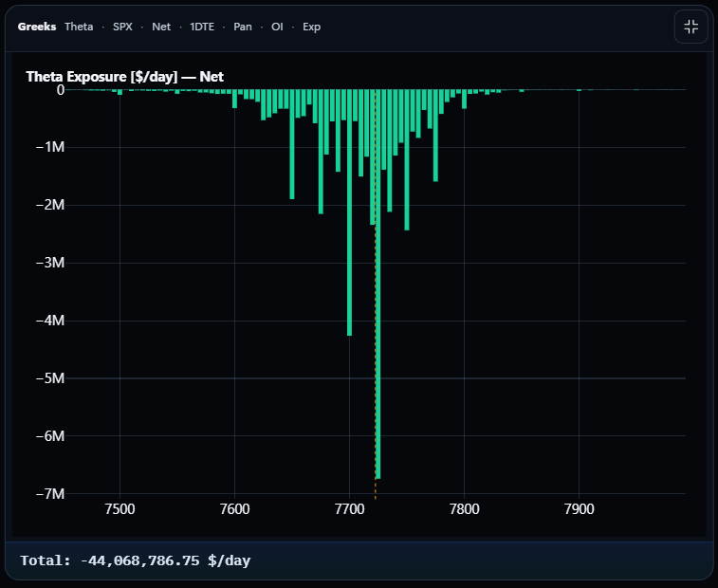This screenshot has height=588, width=718.
Task: Click the 7500 x-axis label
Action: pyautogui.click(x=120, y=508)
